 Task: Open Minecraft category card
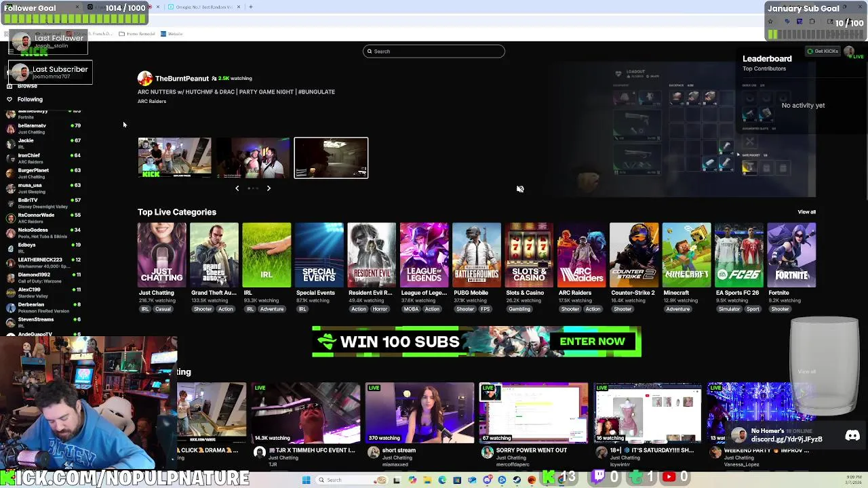coord(687,254)
